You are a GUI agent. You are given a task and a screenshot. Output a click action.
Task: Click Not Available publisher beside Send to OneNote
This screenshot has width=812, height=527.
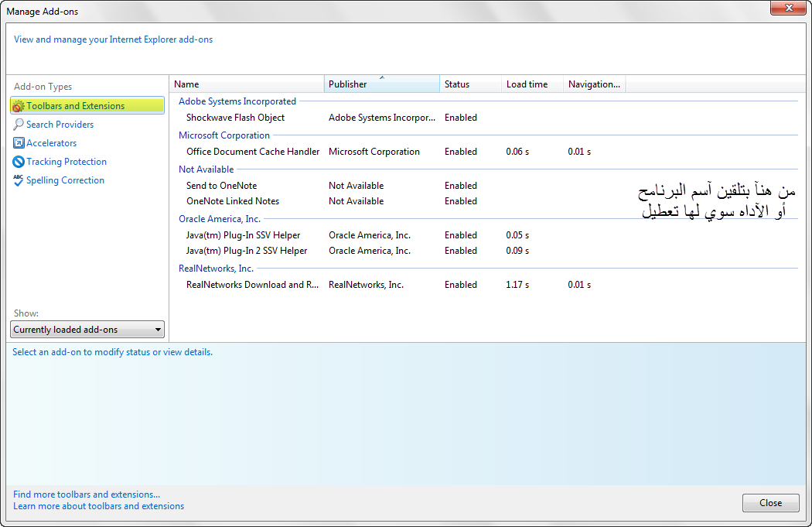point(357,186)
